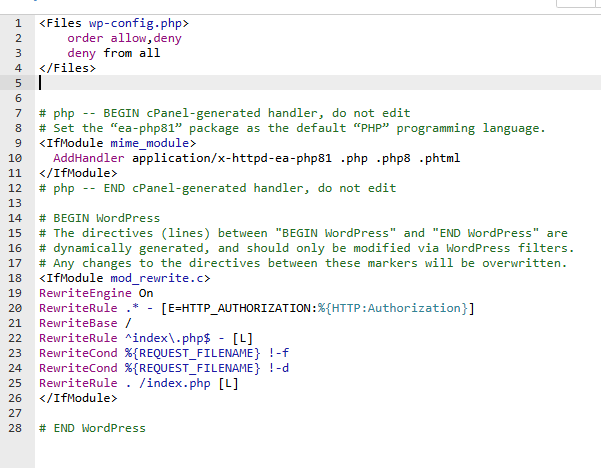
Task: Click line number 13 in the gutter
Action: tap(15, 203)
